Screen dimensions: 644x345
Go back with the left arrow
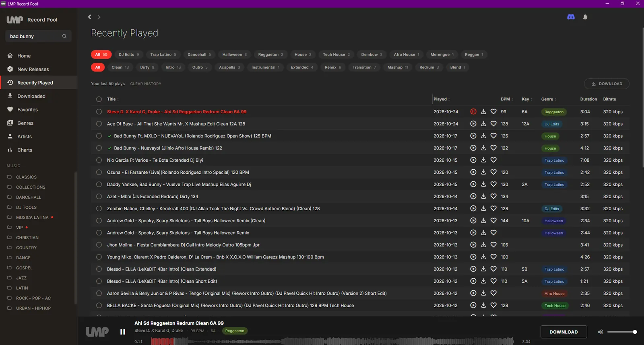coord(90,17)
